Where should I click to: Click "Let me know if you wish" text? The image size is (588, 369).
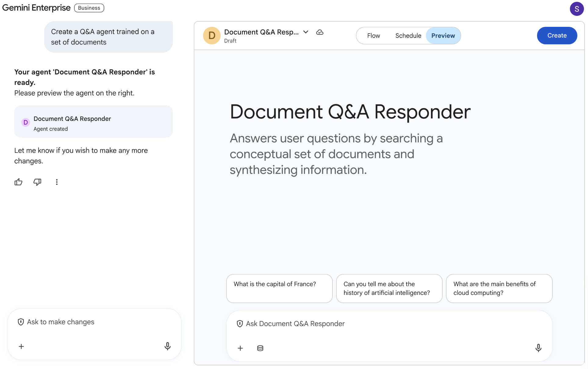click(x=81, y=156)
